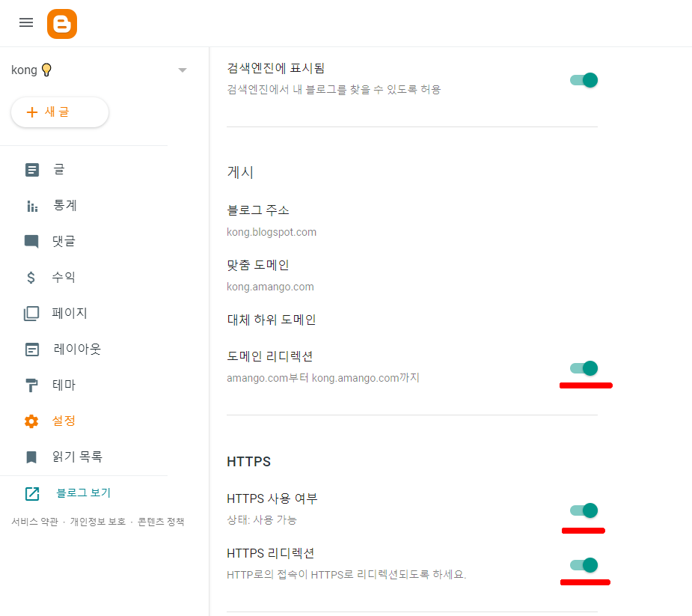
Task: Click the 레이아웃 layout icon
Action: point(31,350)
